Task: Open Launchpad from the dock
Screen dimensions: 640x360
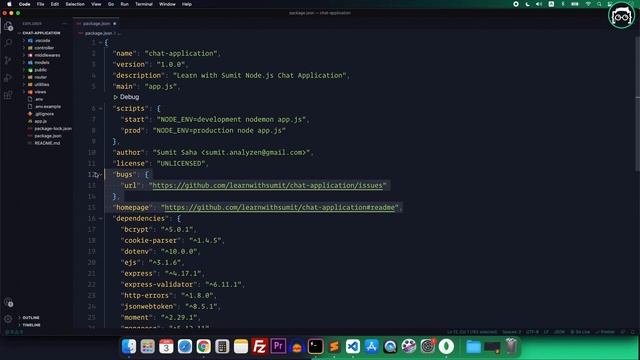Action: click(147, 347)
